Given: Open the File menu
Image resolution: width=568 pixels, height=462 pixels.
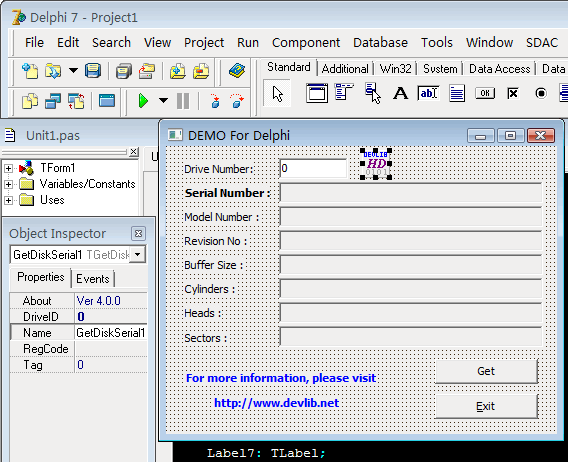Looking at the screenshot, I should coord(34,42).
